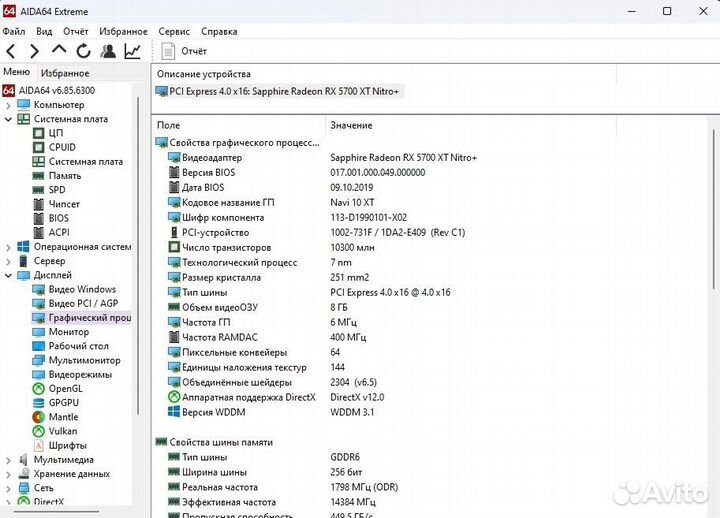Viewport: 720px width, 518px height.
Task: Expand the Мультимедиа tree node
Action: coord(8,460)
